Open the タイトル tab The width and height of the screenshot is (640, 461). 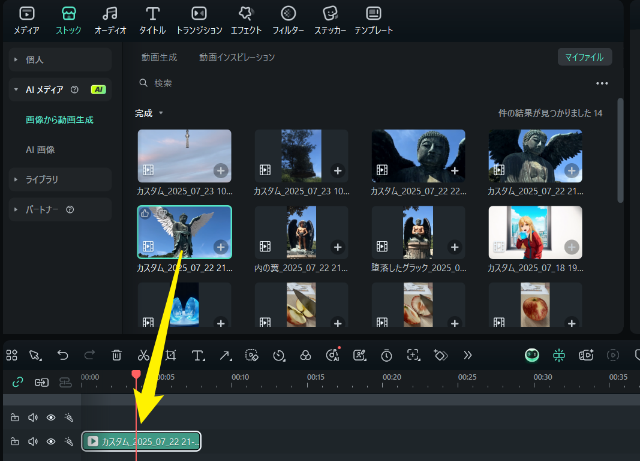152,20
